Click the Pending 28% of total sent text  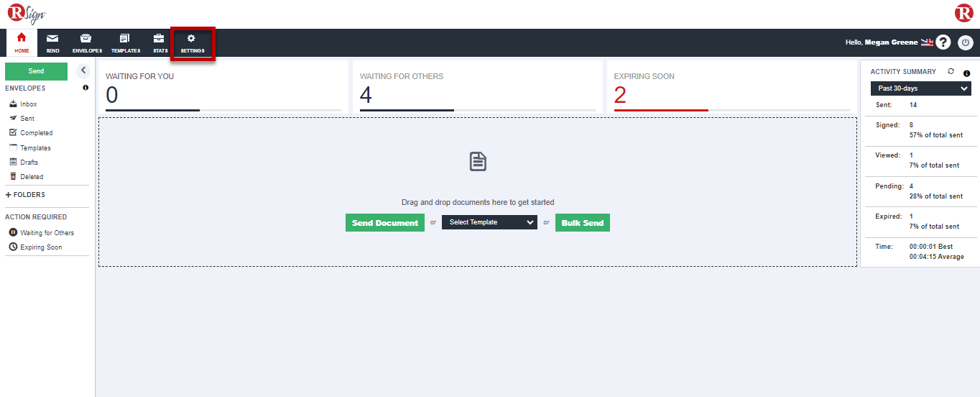coord(936,196)
